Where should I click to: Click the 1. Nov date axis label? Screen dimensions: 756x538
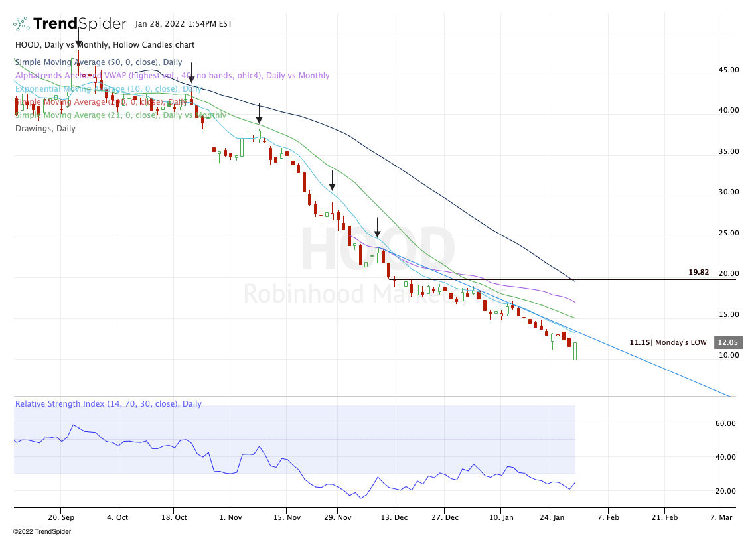coord(230,517)
